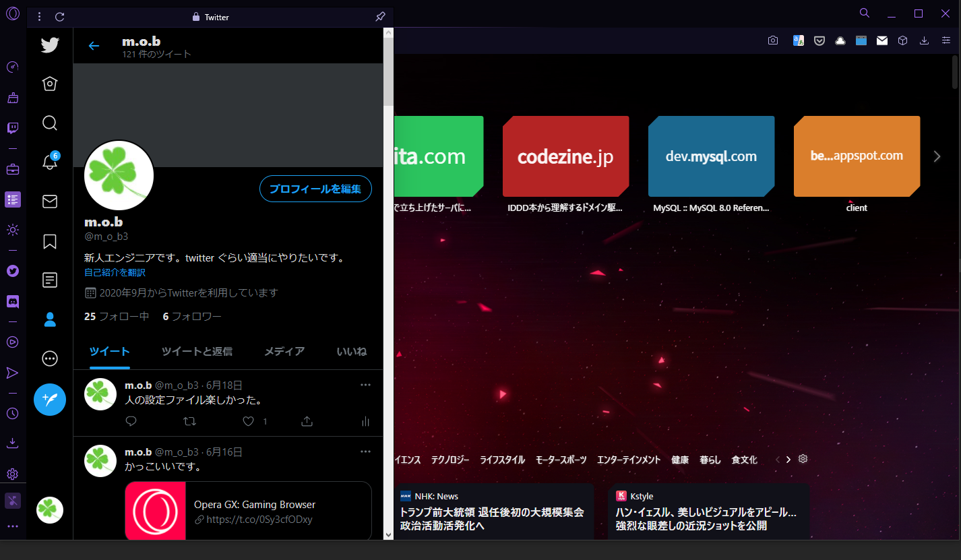The width and height of the screenshot is (961, 560).
Task: Compose a new tweet with feather button
Action: (x=50, y=400)
